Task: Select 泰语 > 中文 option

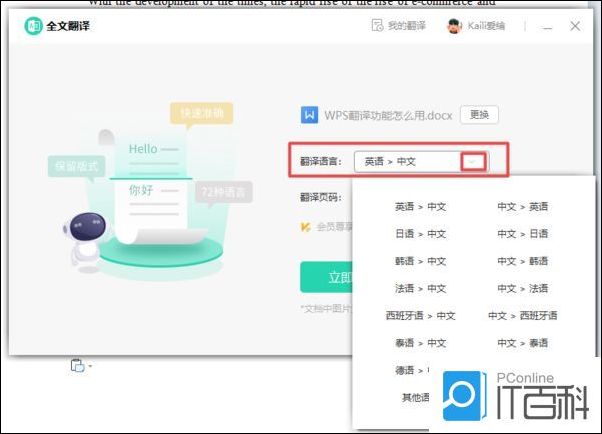Action: click(420, 343)
